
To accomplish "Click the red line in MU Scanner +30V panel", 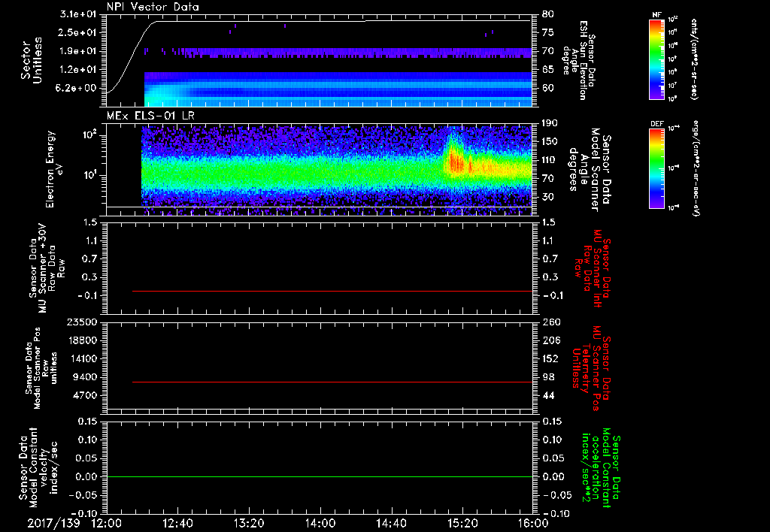I will coord(332,291).
